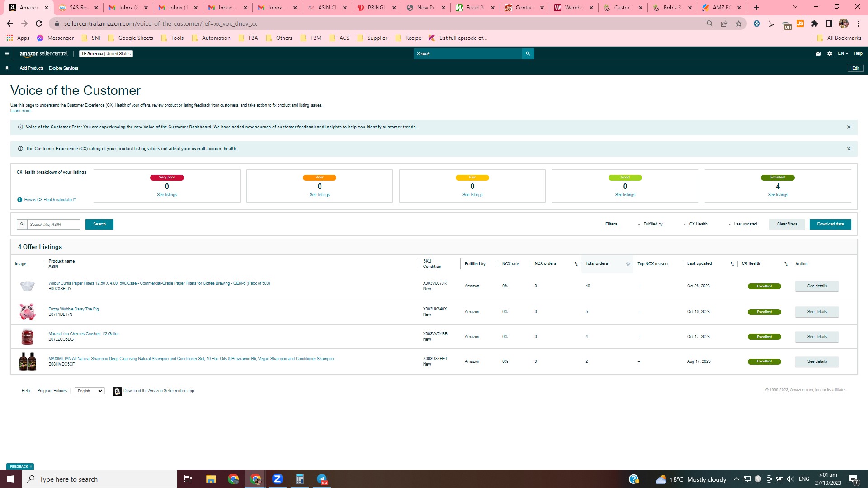868x488 pixels.
Task: Open Zoom from the taskbar
Action: [x=278, y=479]
